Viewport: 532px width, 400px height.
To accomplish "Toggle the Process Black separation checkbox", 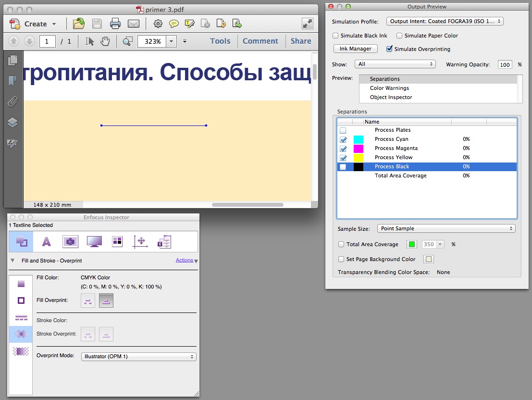I will click(x=343, y=167).
